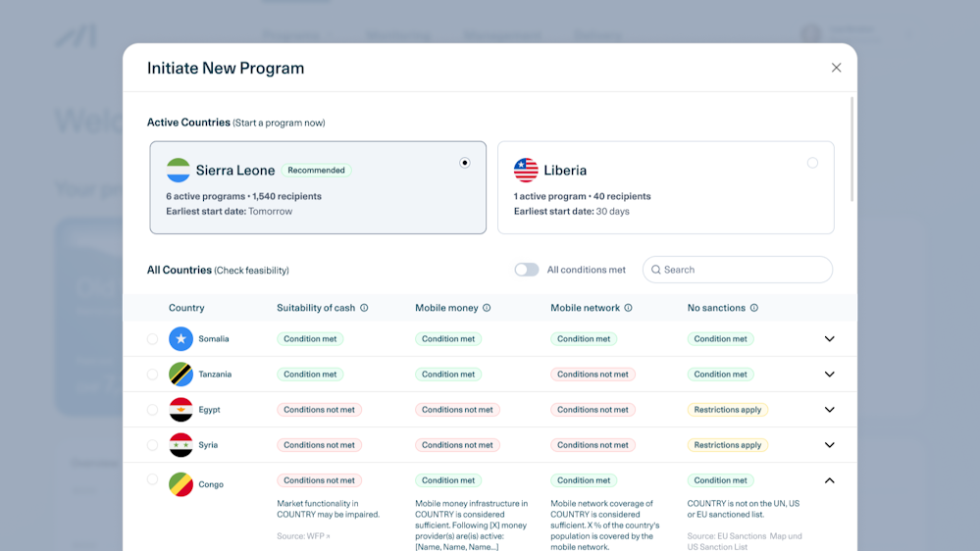Select the Somalia row radio button

[x=152, y=339]
